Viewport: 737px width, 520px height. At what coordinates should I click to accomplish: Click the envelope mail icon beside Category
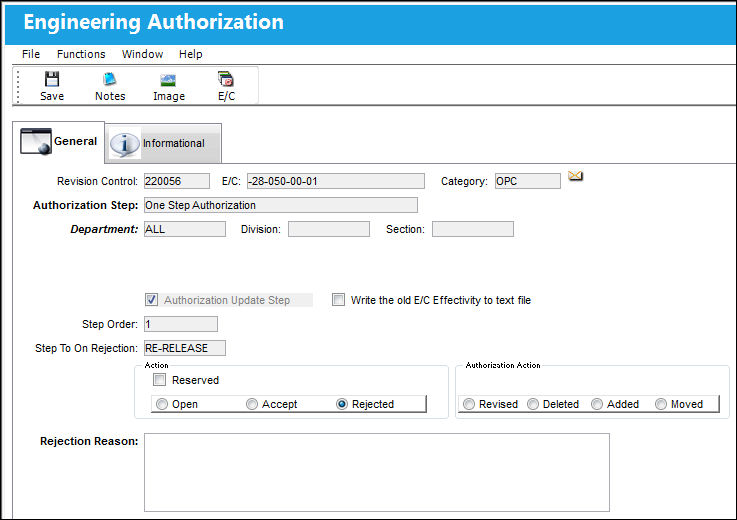tap(575, 176)
